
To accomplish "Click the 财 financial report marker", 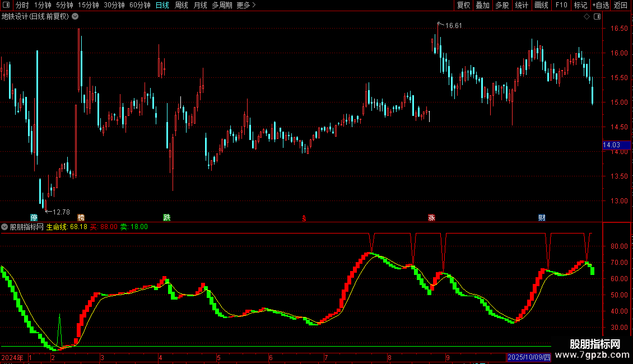I will 542,217.
